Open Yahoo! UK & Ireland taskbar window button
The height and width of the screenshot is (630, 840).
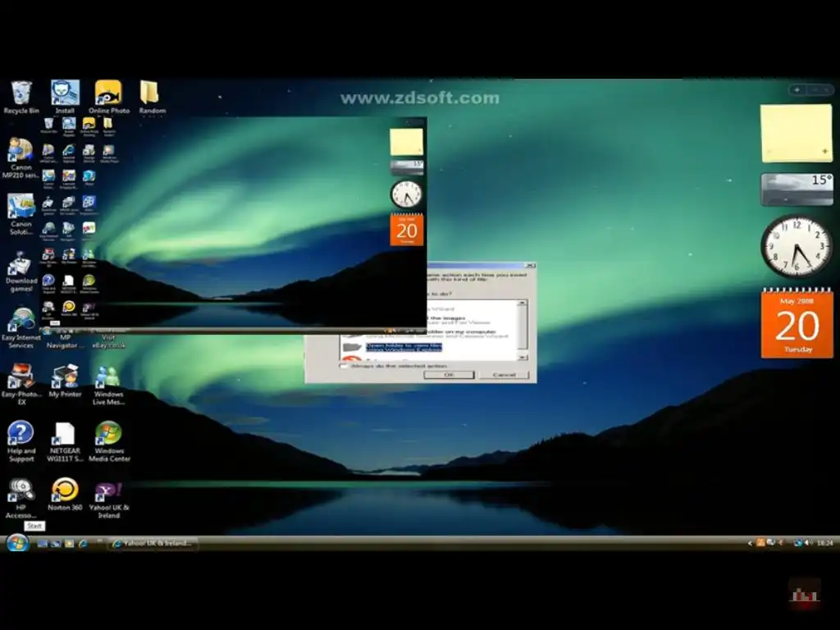click(x=153, y=543)
